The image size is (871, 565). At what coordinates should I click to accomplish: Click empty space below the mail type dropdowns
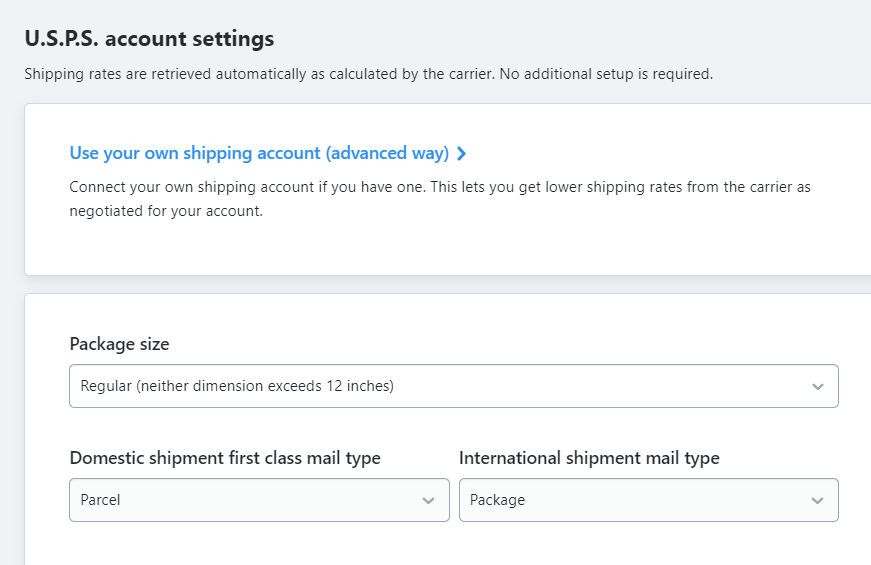tap(450, 545)
